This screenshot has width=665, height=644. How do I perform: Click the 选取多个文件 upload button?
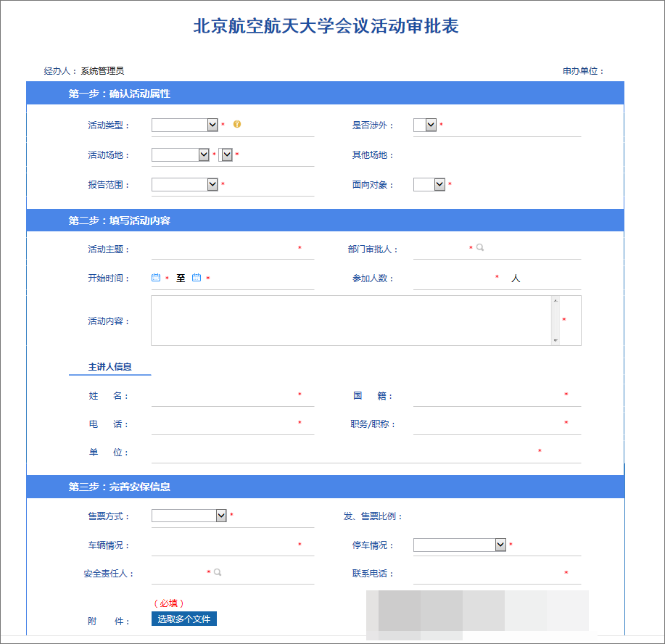[x=184, y=619]
